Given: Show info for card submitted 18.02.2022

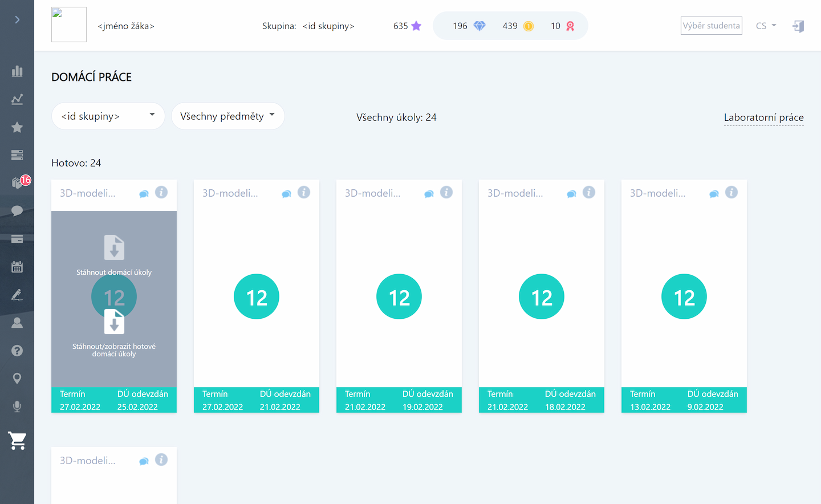Looking at the screenshot, I should click(x=589, y=192).
